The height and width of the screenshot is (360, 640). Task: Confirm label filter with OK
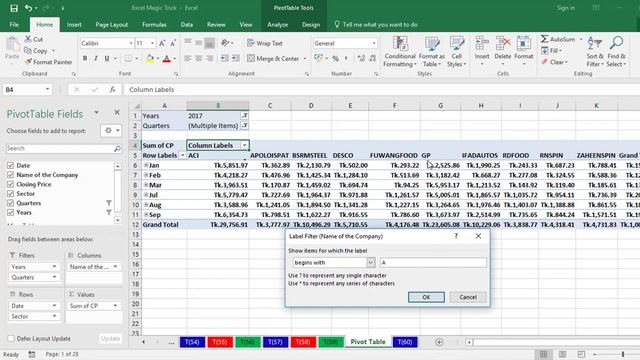pyautogui.click(x=426, y=297)
